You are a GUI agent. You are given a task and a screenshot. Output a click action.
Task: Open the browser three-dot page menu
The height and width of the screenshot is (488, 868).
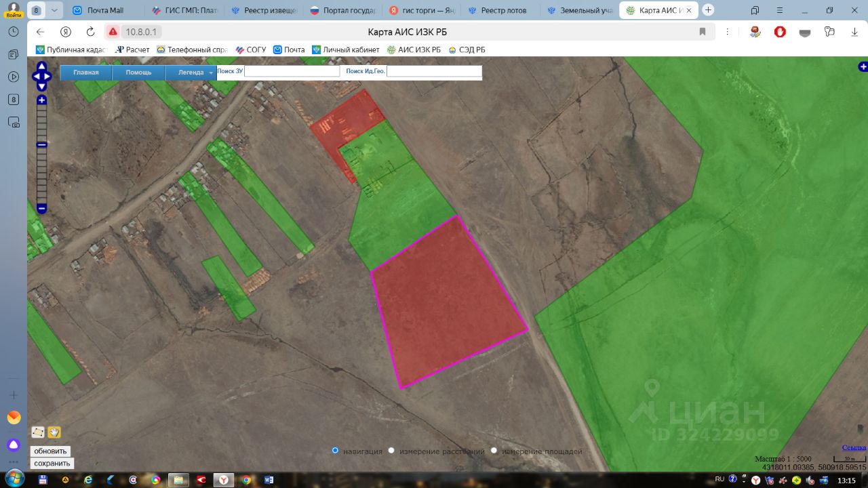tap(728, 32)
